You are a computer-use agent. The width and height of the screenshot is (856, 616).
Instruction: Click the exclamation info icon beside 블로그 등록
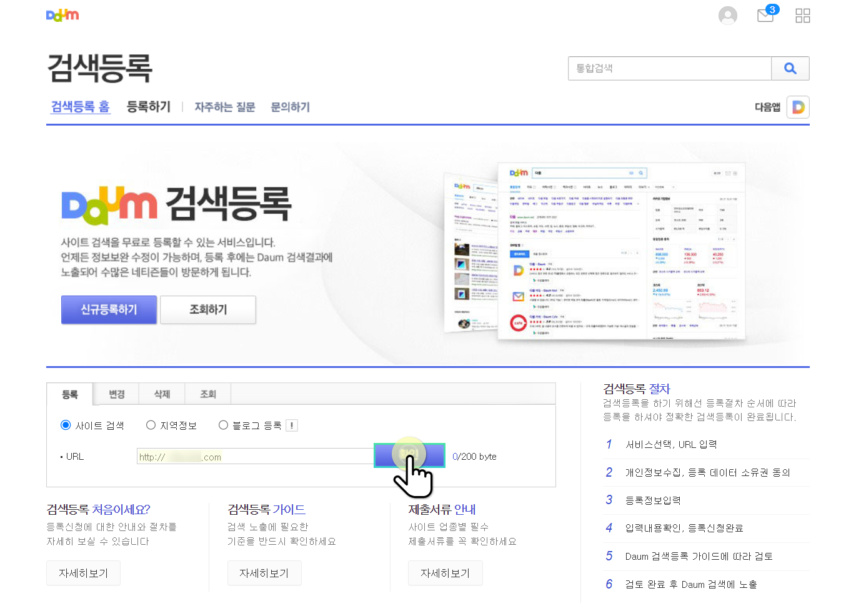click(292, 425)
